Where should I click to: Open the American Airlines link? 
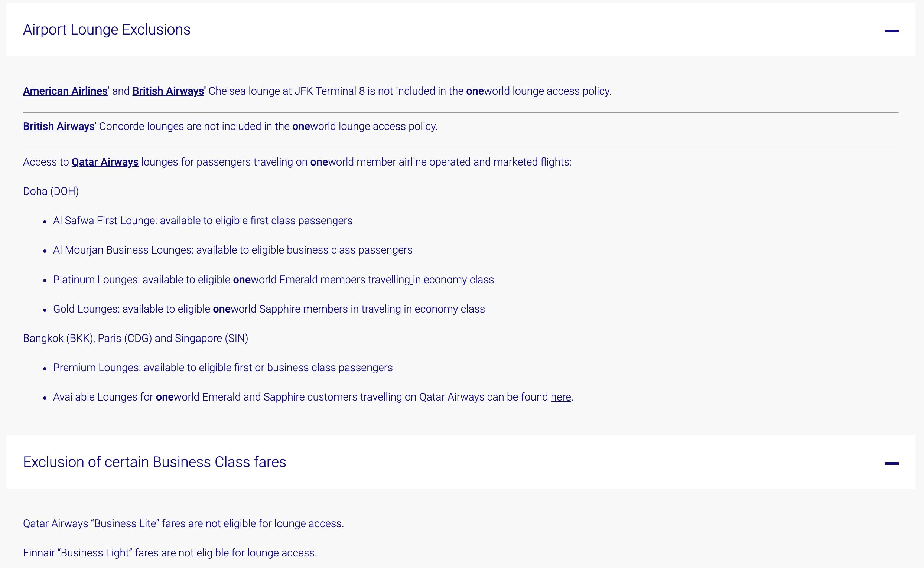(x=65, y=91)
